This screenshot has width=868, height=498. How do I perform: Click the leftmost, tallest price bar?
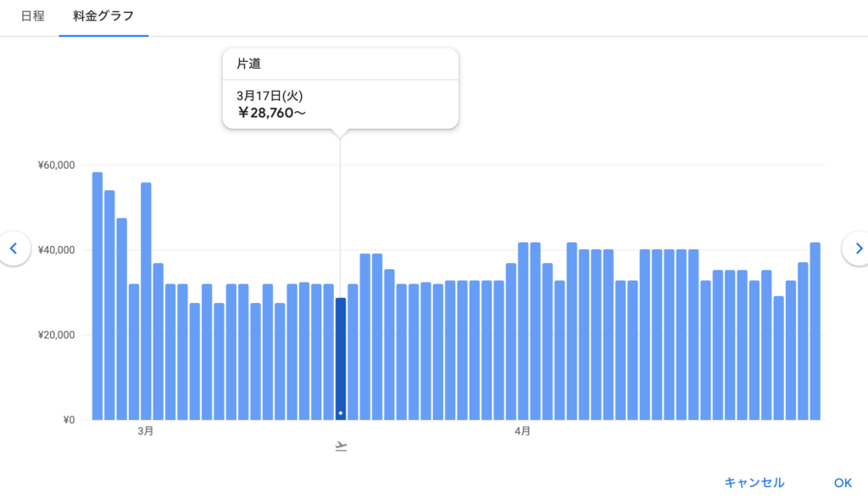click(97, 297)
